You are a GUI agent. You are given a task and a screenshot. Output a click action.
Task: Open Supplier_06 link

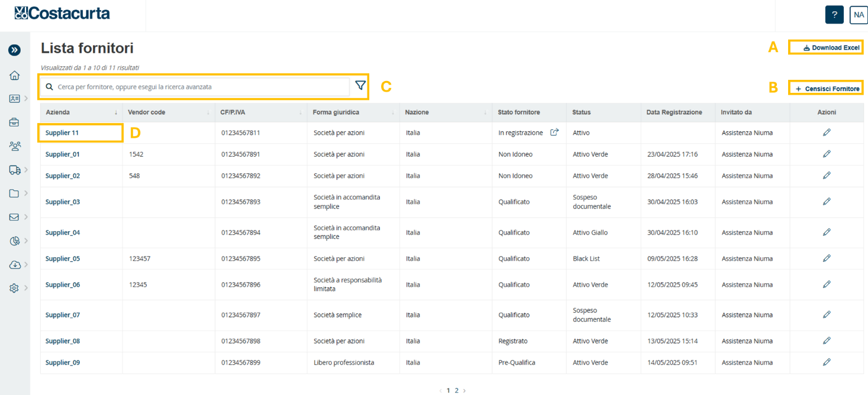click(x=63, y=284)
